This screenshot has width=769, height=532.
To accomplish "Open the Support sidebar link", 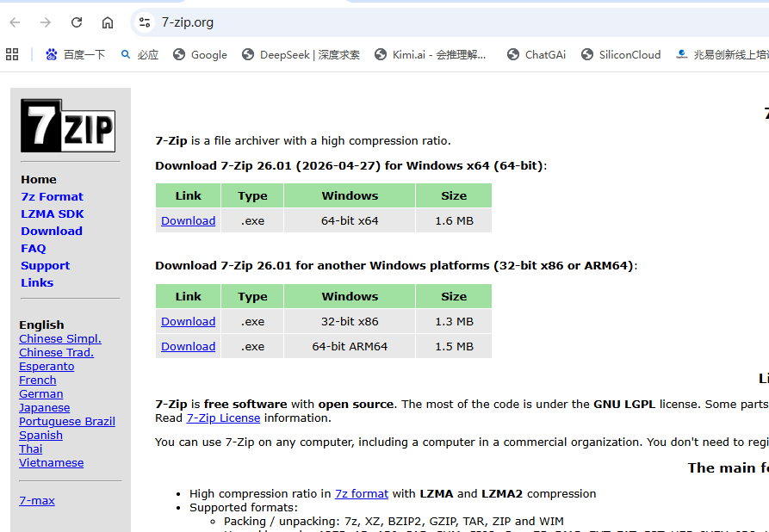I will [45, 266].
